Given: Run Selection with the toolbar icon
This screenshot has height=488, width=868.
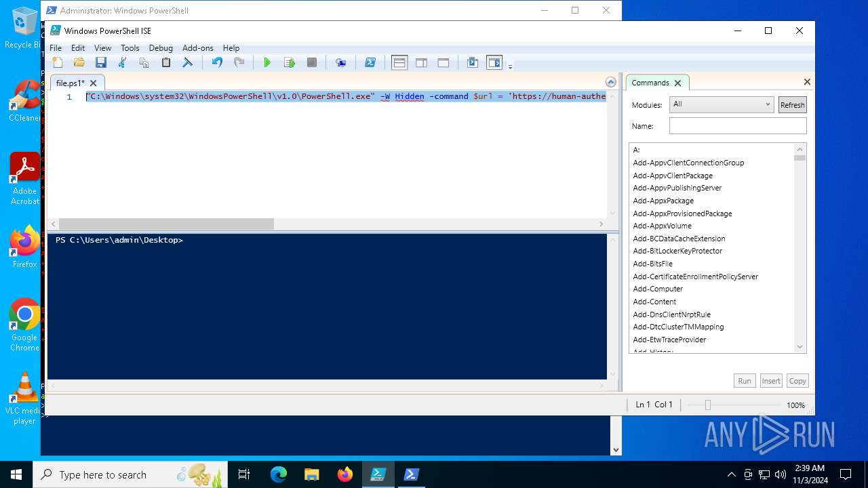Looking at the screenshot, I should pos(290,62).
